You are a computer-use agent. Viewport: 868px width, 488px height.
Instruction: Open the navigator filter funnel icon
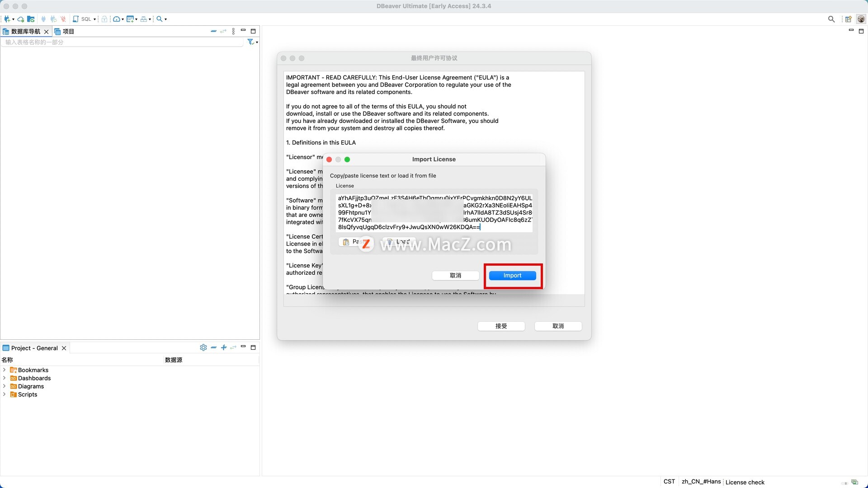(x=250, y=42)
